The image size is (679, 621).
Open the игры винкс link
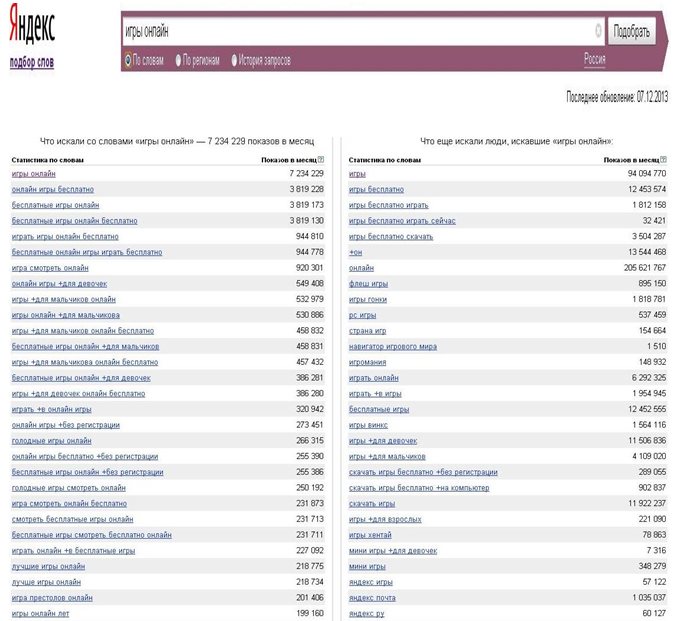368,425
